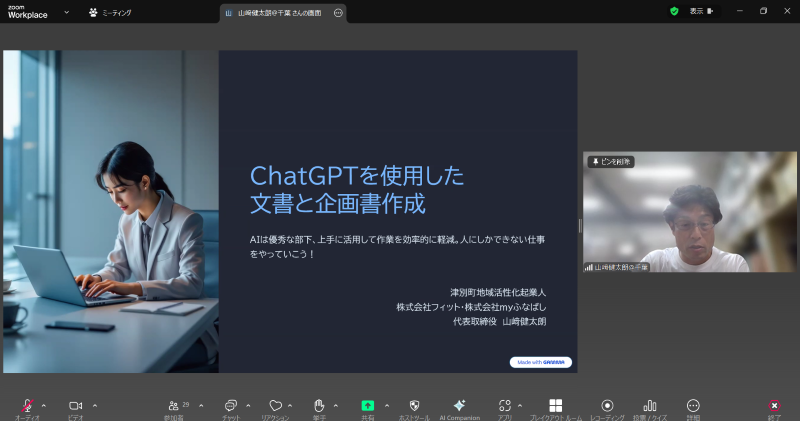
Task: Open the participants panel
Action: [x=178, y=405]
